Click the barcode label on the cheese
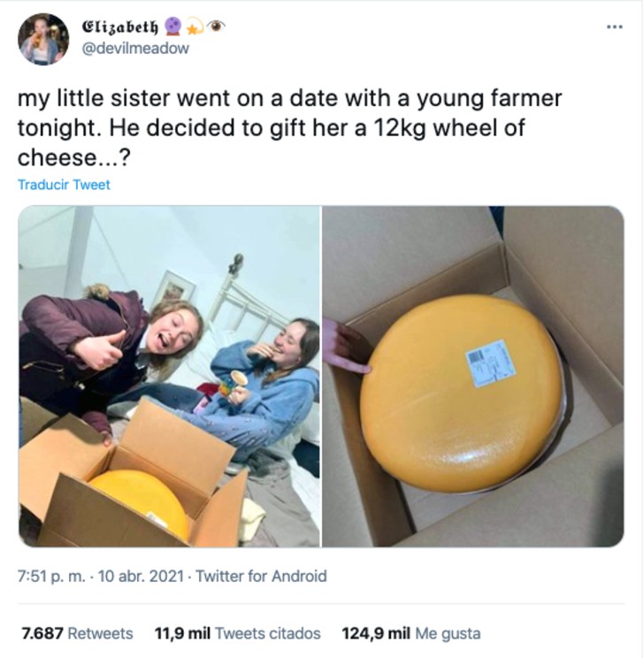The width and height of the screenshot is (644, 658). (x=490, y=363)
